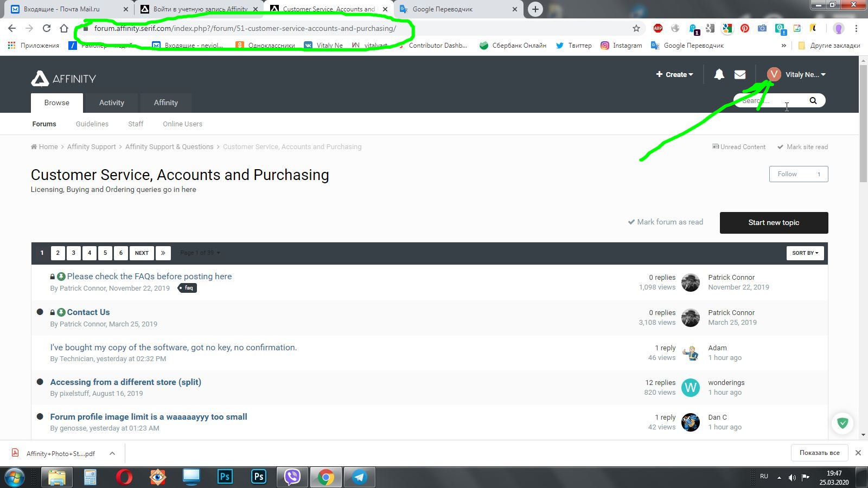Click the browser address bar
The image size is (868, 488).
[x=358, y=28]
